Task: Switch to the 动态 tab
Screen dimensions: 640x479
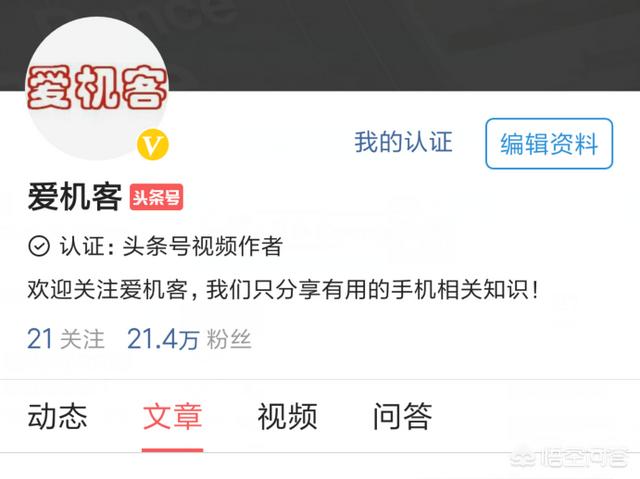Action: point(58,416)
